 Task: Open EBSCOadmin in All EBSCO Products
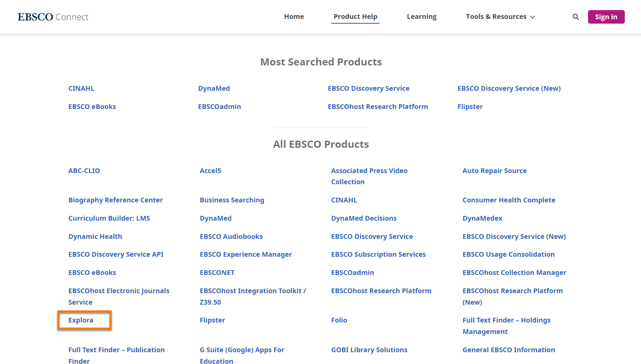[353, 273]
